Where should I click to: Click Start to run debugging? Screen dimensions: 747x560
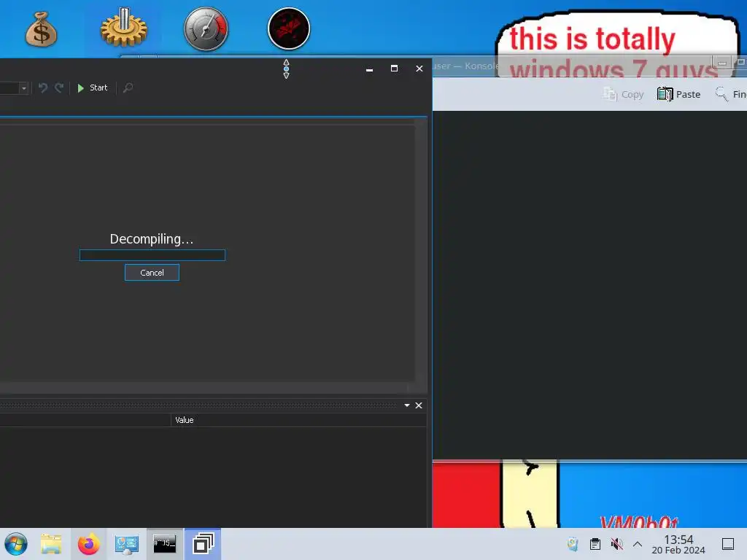(x=93, y=87)
